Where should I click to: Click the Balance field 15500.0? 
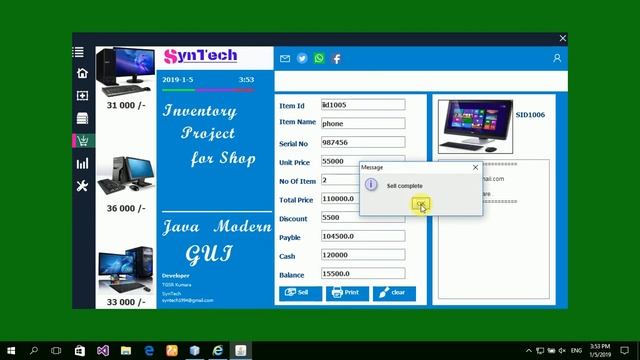(x=363, y=273)
